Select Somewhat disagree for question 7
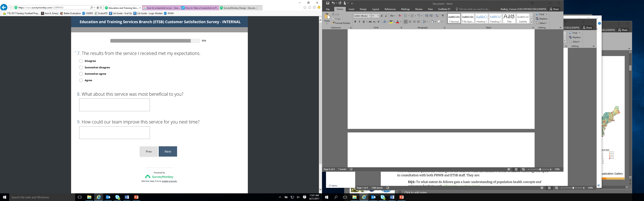 (x=81, y=67)
